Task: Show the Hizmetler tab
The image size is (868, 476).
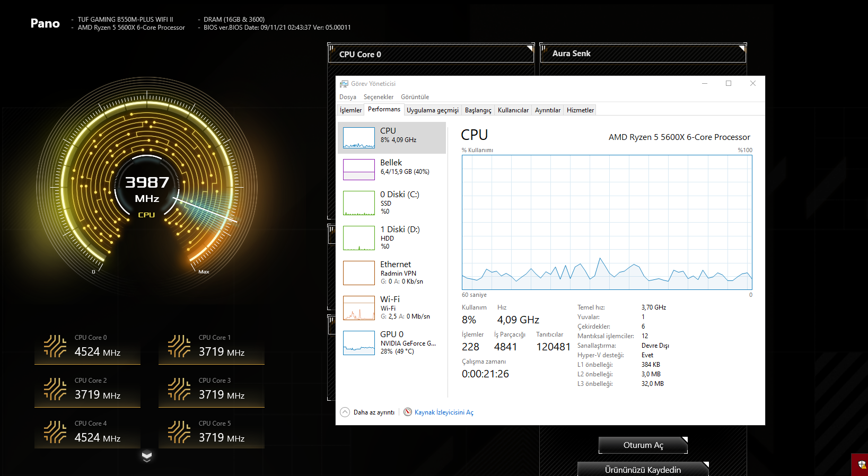Action: 580,110
